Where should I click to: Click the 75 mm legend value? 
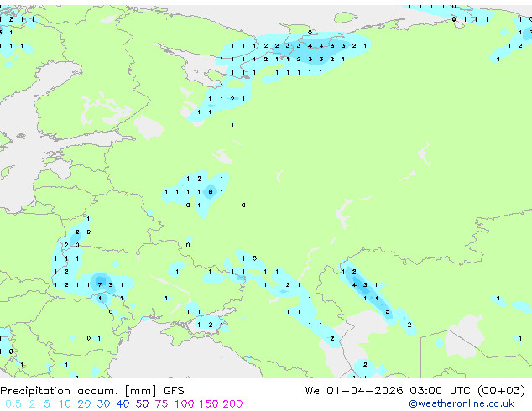tap(161, 404)
